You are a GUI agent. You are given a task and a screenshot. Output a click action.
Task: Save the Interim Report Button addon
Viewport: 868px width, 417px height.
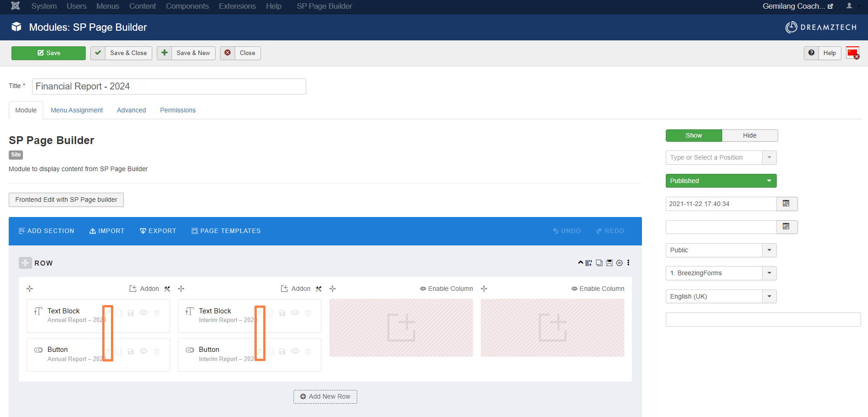[x=282, y=351]
